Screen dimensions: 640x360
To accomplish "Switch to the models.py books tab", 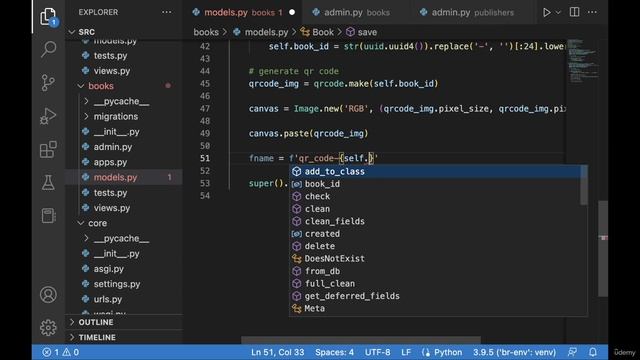I will (243, 12).
